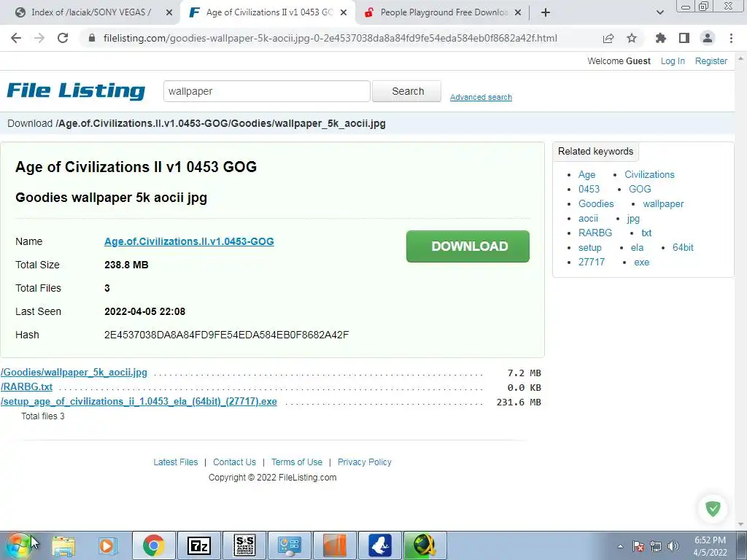Click the green DOWNLOAD button
Screen dimensions: 747x560
tap(468, 246)
